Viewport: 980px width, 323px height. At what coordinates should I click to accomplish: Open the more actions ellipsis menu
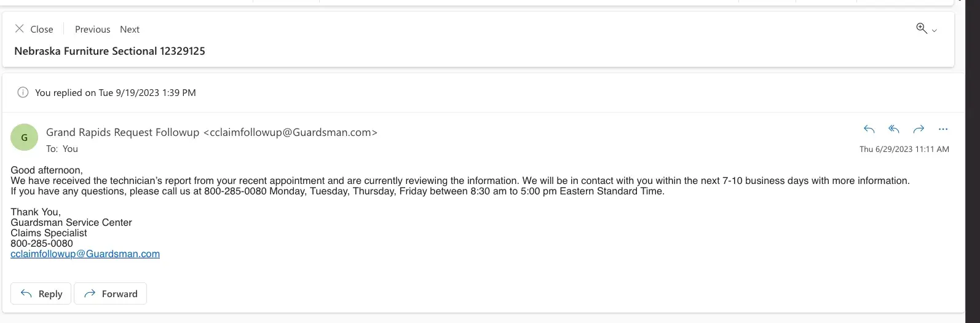coord(943,129)
